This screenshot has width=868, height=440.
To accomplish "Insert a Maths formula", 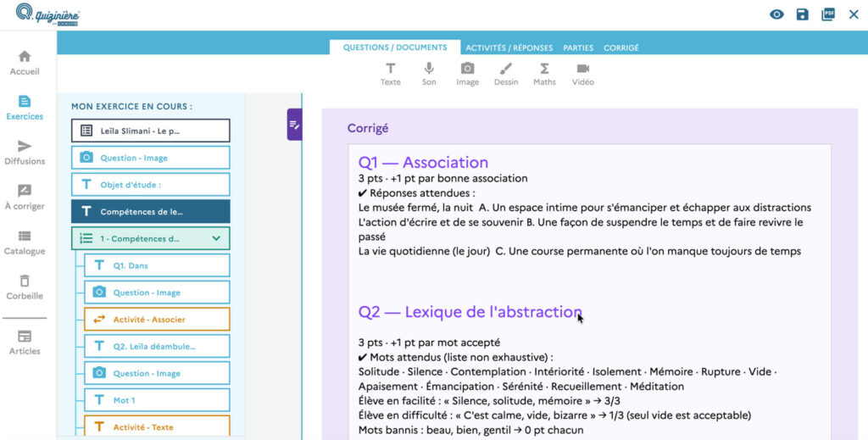I will click(544, 74).
